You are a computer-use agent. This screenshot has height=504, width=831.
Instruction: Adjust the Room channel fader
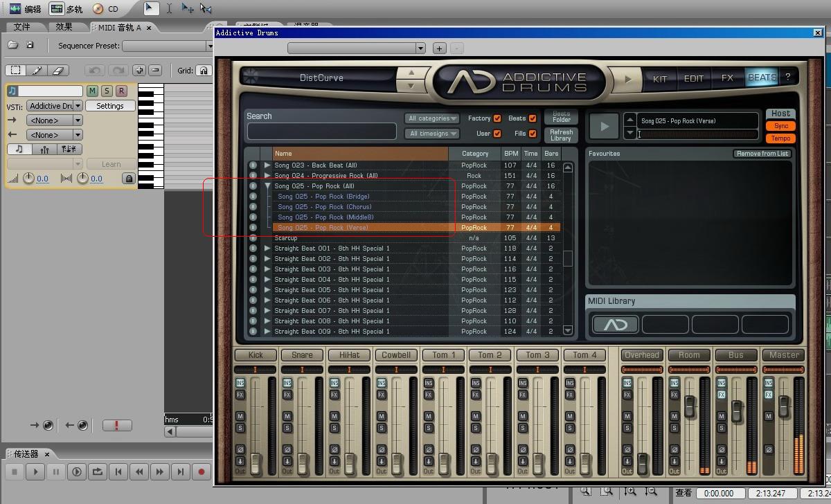(x=690, y=406)
